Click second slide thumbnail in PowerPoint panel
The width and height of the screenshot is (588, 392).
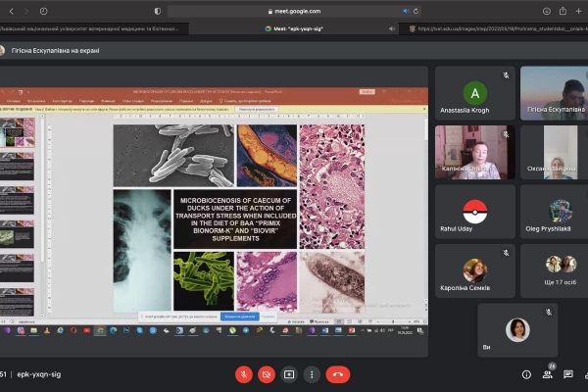(x=18, y=167)
